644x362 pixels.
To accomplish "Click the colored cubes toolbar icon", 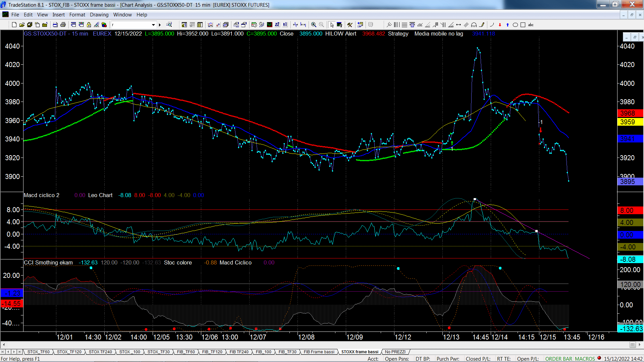I will click(x=104, y=25).
